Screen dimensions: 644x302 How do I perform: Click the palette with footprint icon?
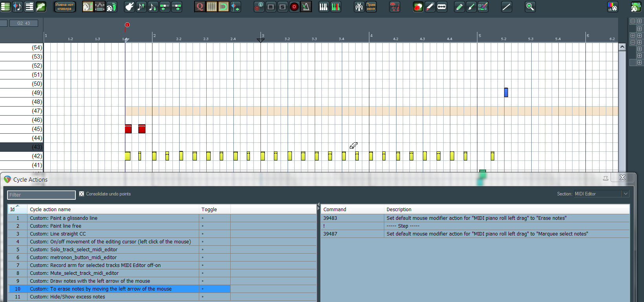(112, 7)
